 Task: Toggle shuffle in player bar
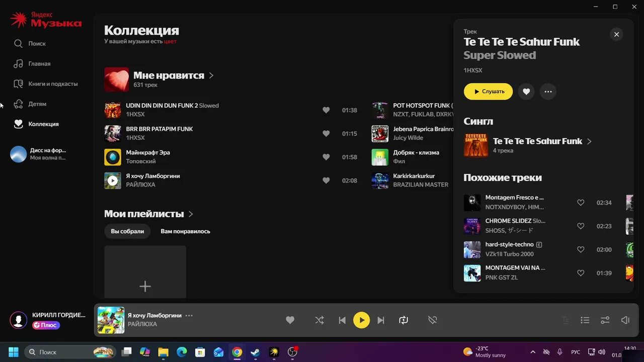coord(319,320)
